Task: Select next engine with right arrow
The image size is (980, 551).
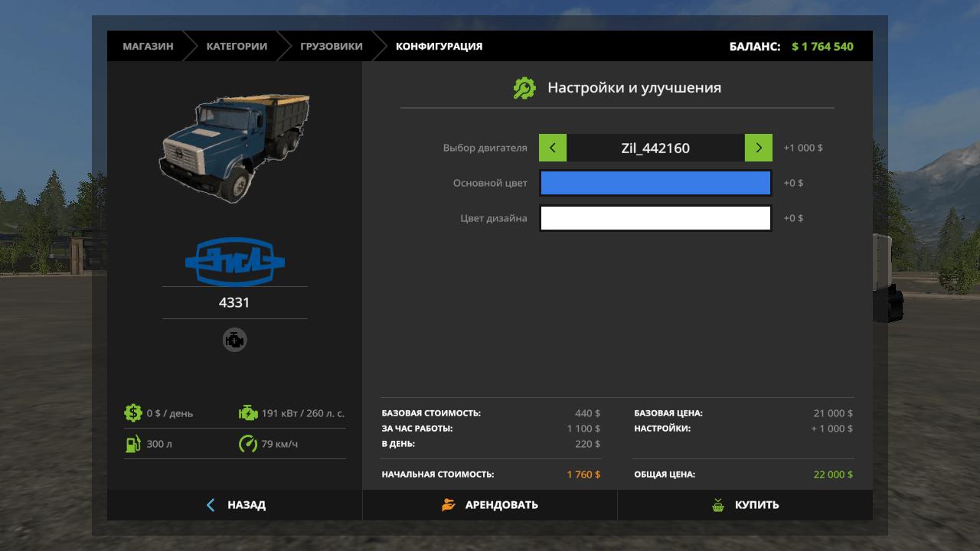Action: coord(758,148)
